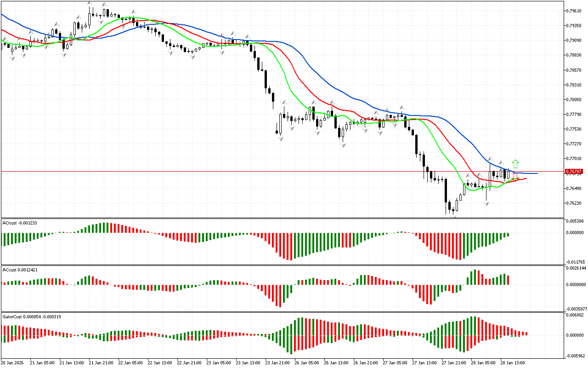Click the 23 Jan 21:00 time label
This screenshot has height=368, width=588.
tap(277, 362)
